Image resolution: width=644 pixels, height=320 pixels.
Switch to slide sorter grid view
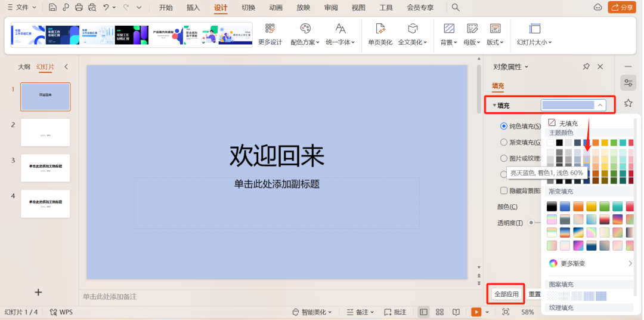point(439,312)
